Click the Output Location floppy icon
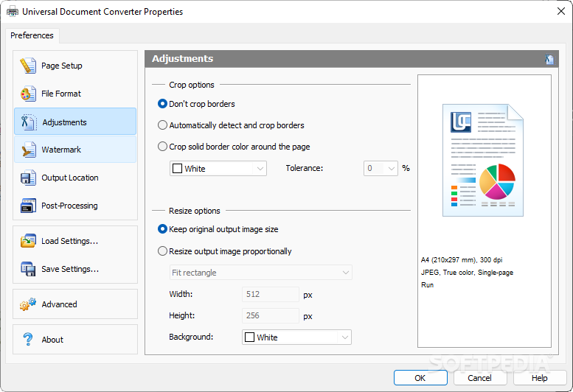 click(x=28, y=178)
